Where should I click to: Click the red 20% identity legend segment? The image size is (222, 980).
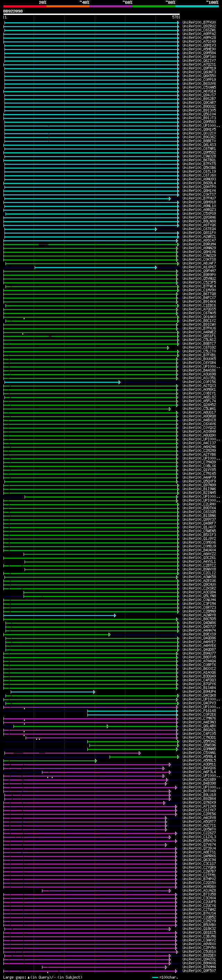[x=25, y=7]
